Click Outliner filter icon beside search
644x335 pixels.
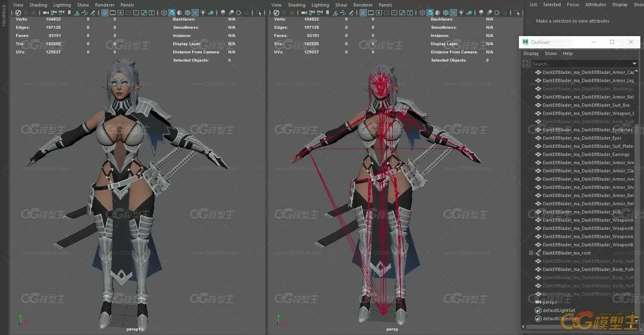tap(526, 64)
